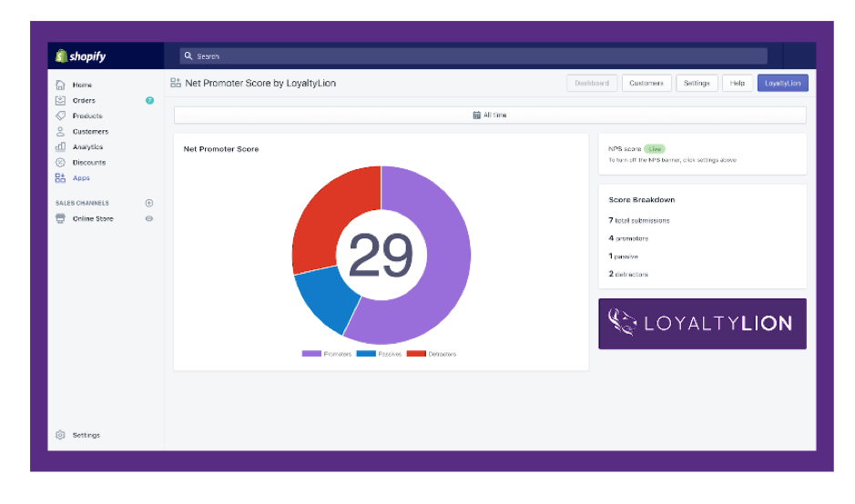The image size is (855, 504).
Task: Add a sales channel with plus icon
Action: pyautogui.click(x=148, y=203)
